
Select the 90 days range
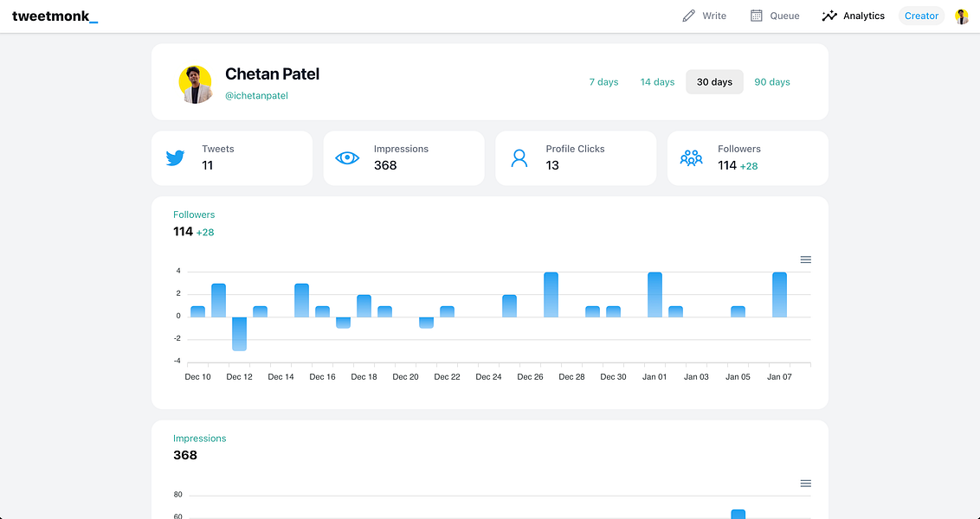[x=772, y=82]
